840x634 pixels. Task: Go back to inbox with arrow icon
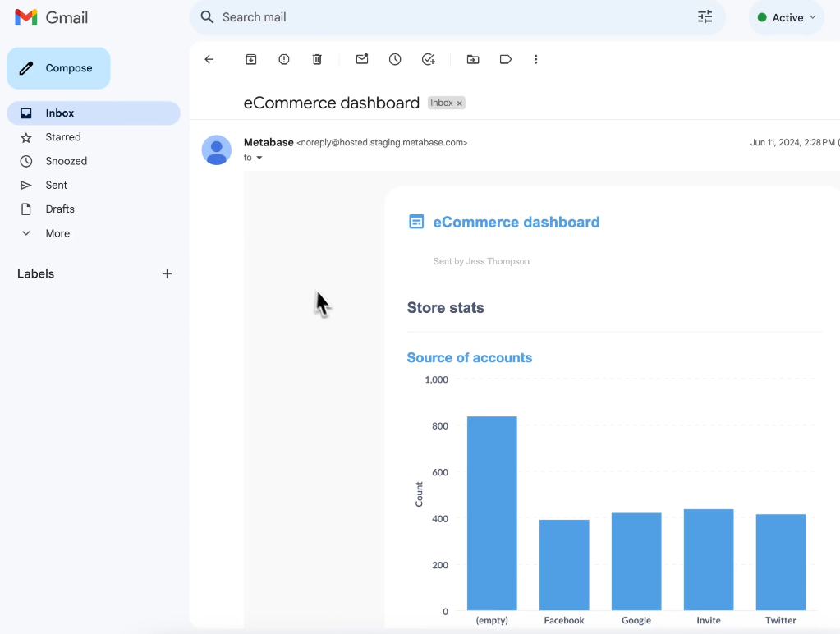pyautogui.click(x=209, y=59)
